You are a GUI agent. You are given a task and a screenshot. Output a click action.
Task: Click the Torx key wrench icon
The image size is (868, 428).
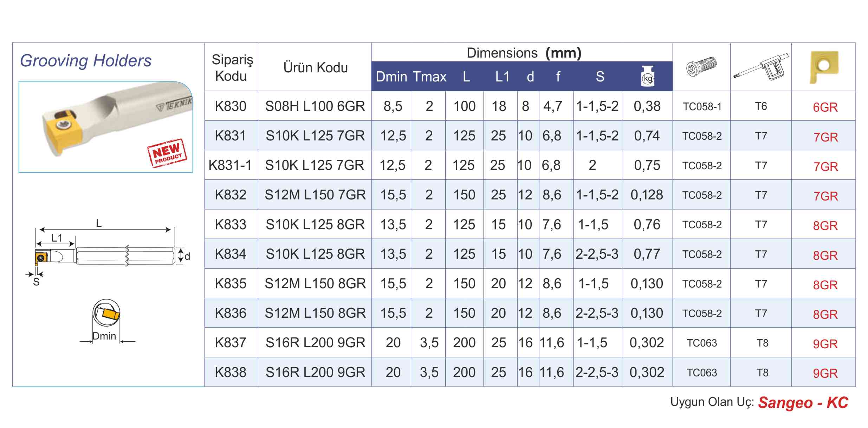click(761, 67)
